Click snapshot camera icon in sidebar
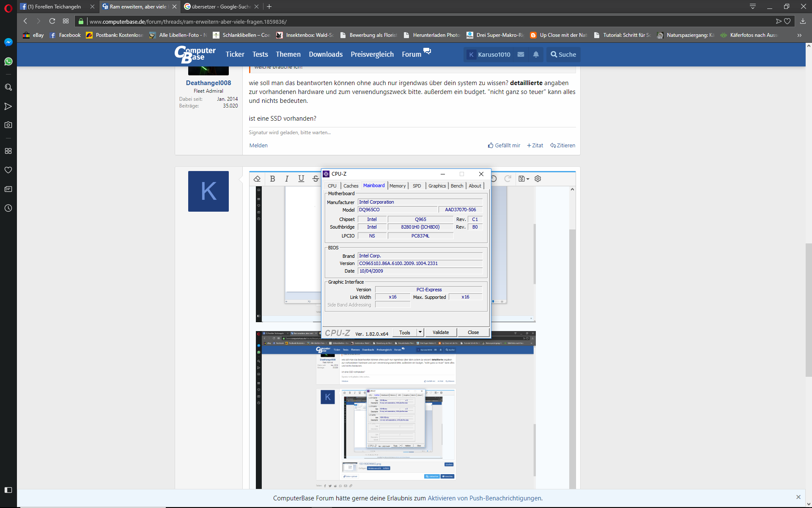This screenshot has width=812, height=508. (8, 125)
